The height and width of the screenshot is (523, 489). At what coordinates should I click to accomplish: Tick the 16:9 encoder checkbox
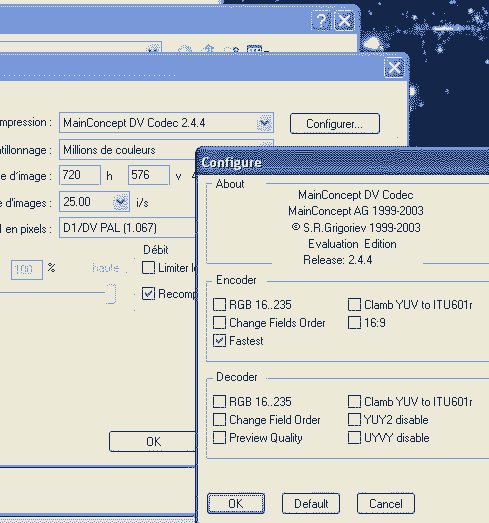click(354, 323)
